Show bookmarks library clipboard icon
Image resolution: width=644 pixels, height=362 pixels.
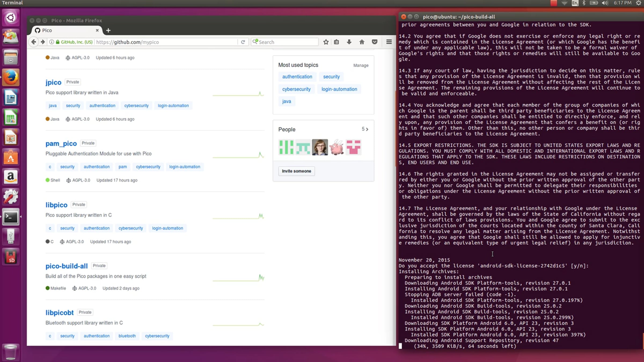point(336,42)
